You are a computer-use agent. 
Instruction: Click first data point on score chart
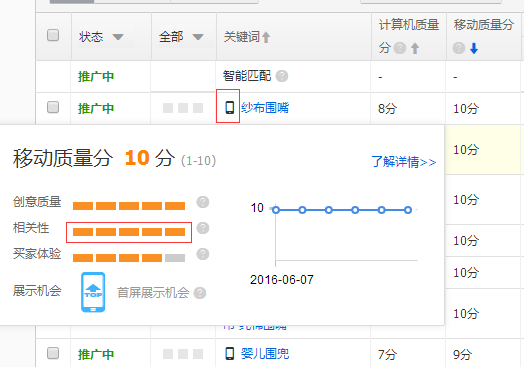tap(276, 210)
